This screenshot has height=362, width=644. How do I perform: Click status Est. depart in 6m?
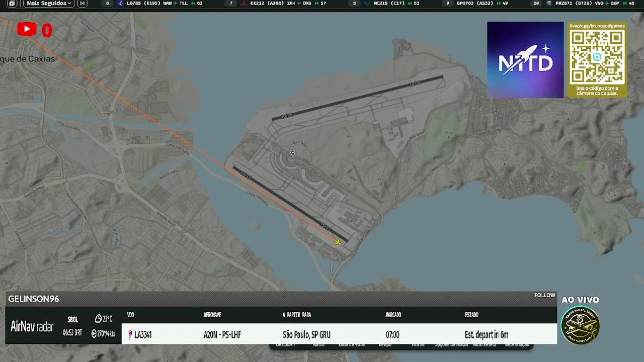(x=487, y=335)
